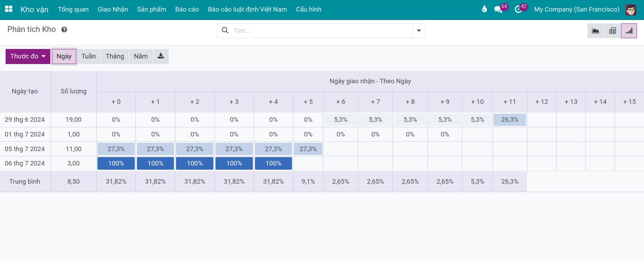Select the Tuần interval

point(89,56)
